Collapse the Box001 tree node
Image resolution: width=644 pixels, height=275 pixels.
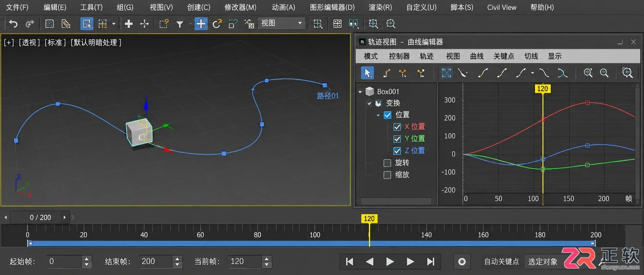coord(360,92)
